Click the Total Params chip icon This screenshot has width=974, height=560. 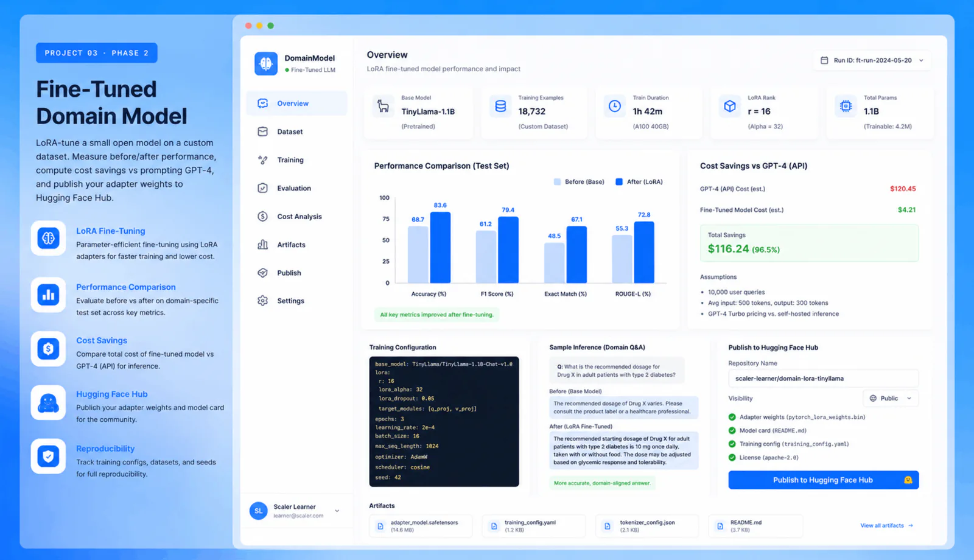[x=846, y=106]
